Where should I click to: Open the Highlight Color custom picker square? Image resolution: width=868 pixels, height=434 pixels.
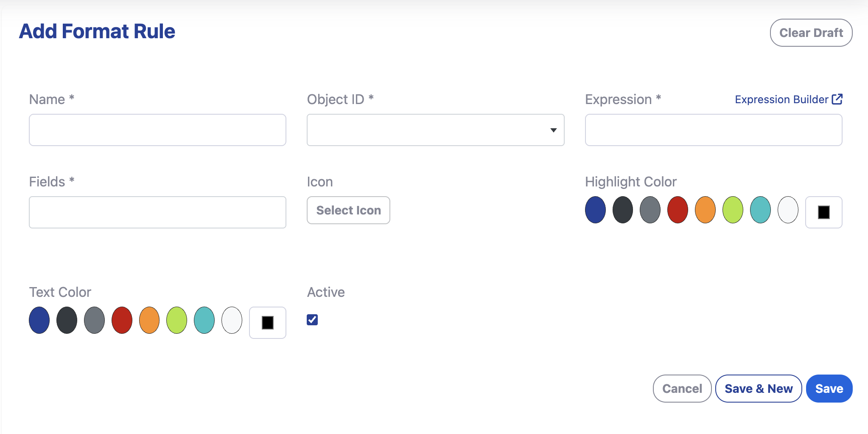click(823, 212)
